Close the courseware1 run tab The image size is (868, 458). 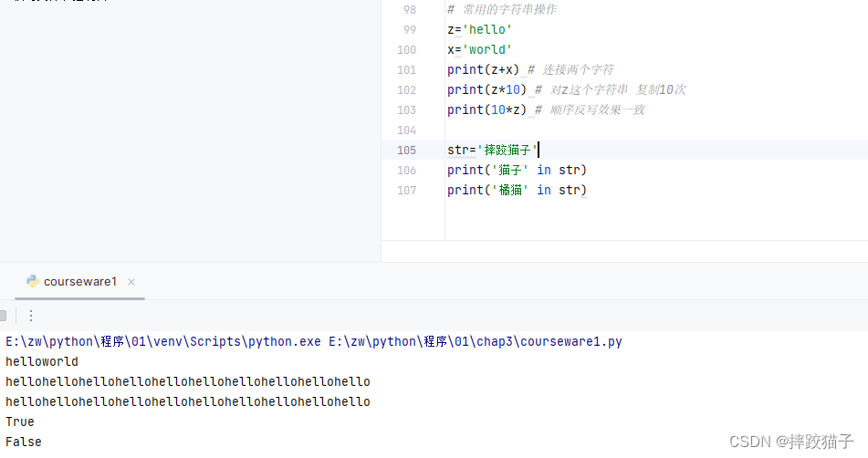(x=131, y=282)
